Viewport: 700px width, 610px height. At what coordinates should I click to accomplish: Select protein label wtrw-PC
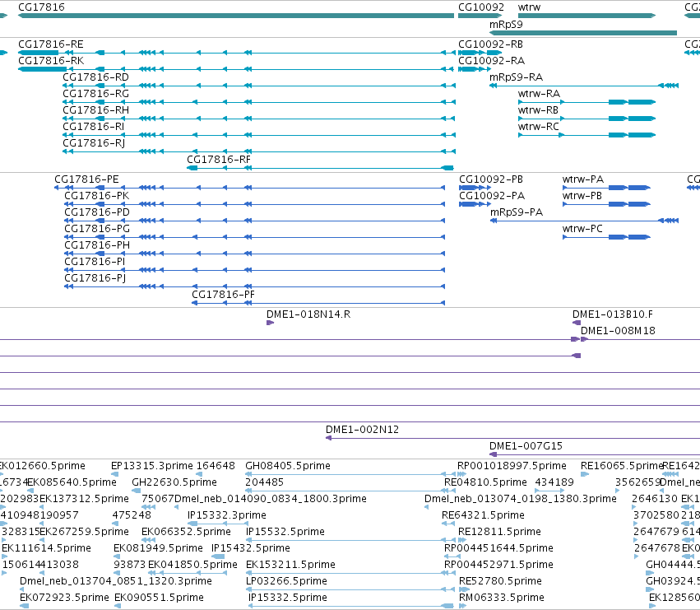[x=583, y=229]
